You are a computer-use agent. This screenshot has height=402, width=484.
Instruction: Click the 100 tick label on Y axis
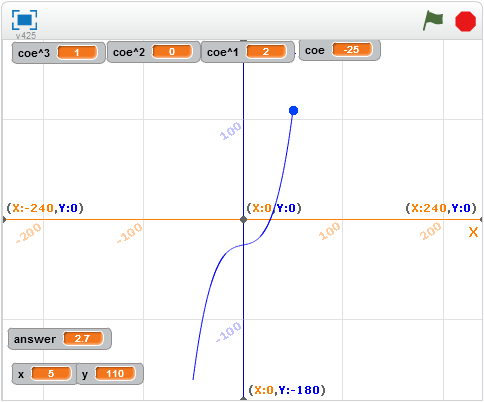click(230, 131)
